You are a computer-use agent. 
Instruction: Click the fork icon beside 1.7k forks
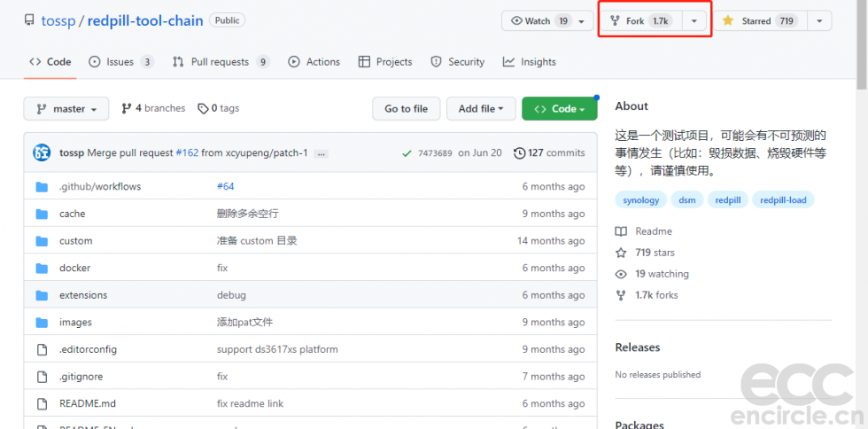click(621, 295)
